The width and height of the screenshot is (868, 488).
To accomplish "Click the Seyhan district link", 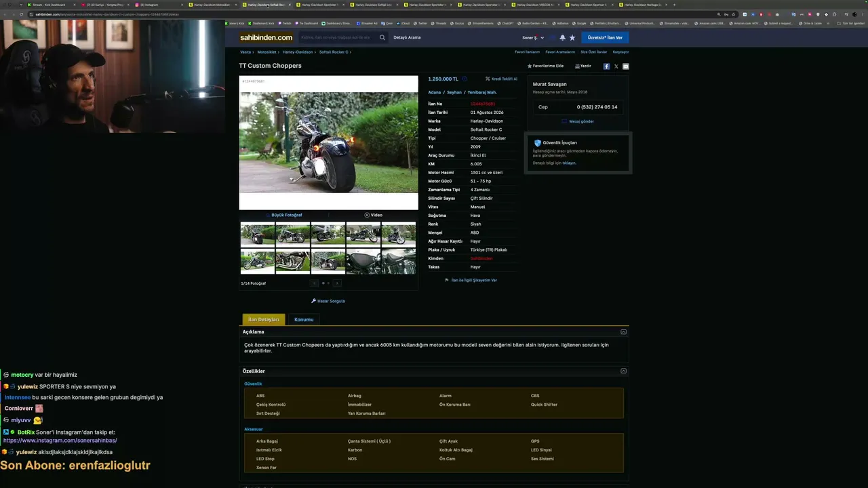I will pos(454,92).
